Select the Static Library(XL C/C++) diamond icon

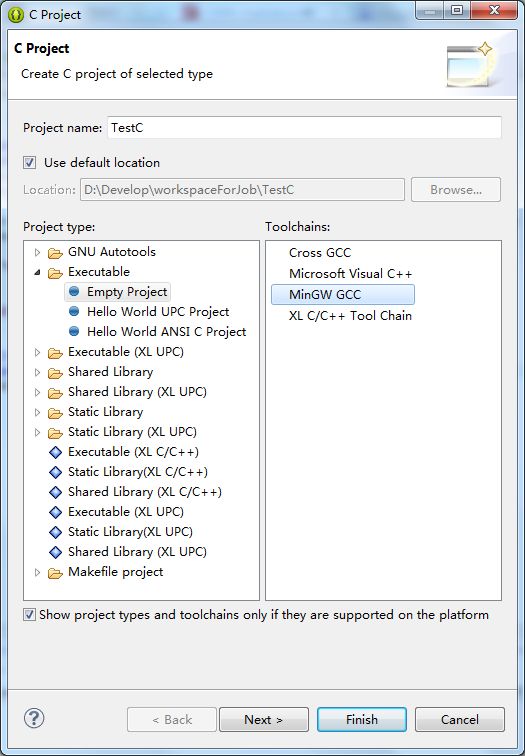tap(55, 472)
